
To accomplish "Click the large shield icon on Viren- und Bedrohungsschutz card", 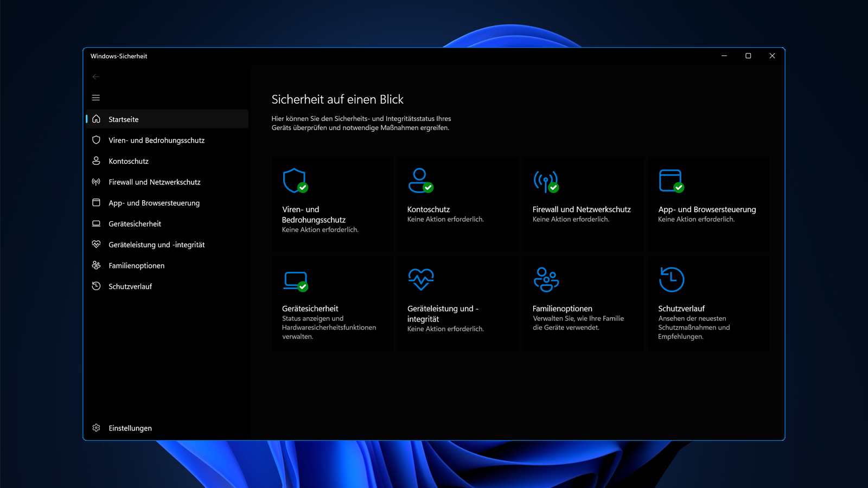I will tap(295, 181).
